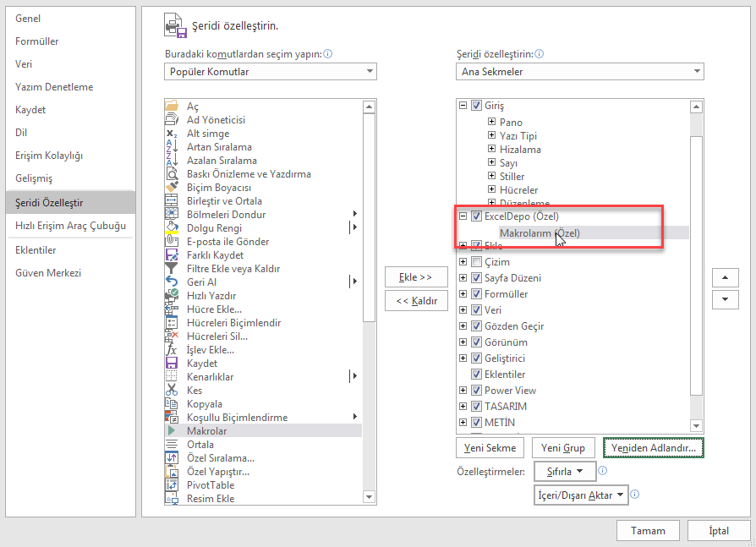The image size is (756, 547).
Task: Select the Makrolarım (Özel) group row
Action: coord(593,232)
